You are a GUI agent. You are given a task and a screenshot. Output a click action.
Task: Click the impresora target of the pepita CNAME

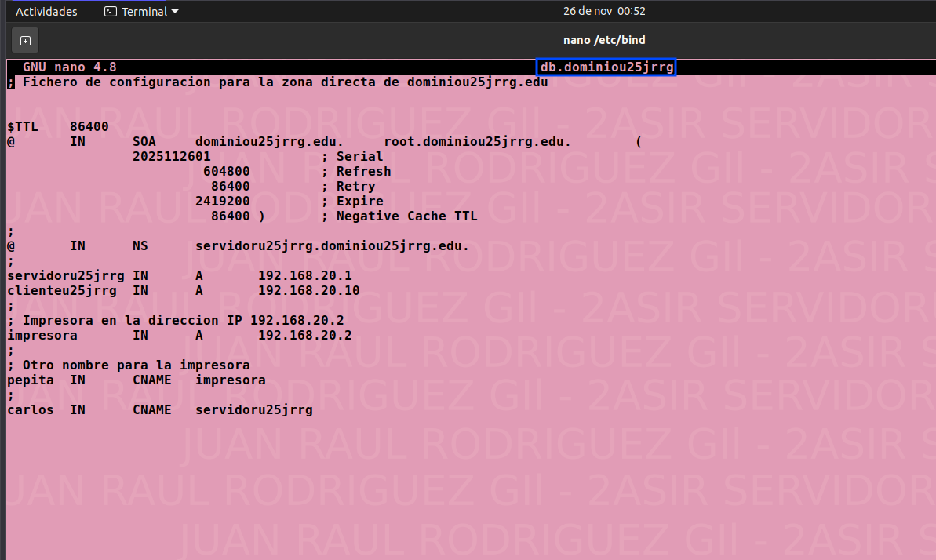click(231, 380)
